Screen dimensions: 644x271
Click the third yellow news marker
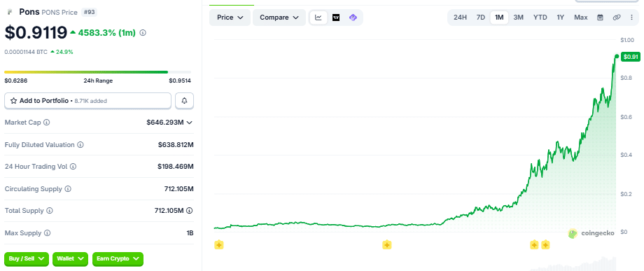pyautogui.click(x=534, y=245)
